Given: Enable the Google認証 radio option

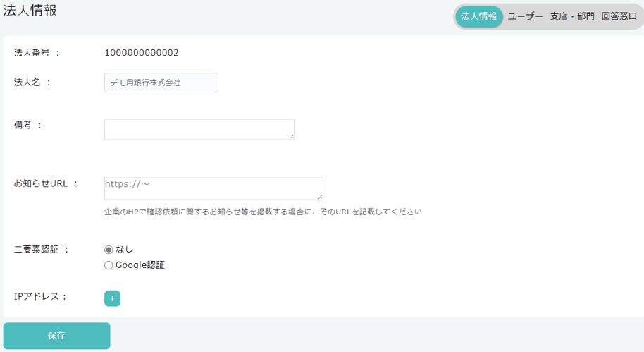Looking at the screenshot, I should [109, 266].
